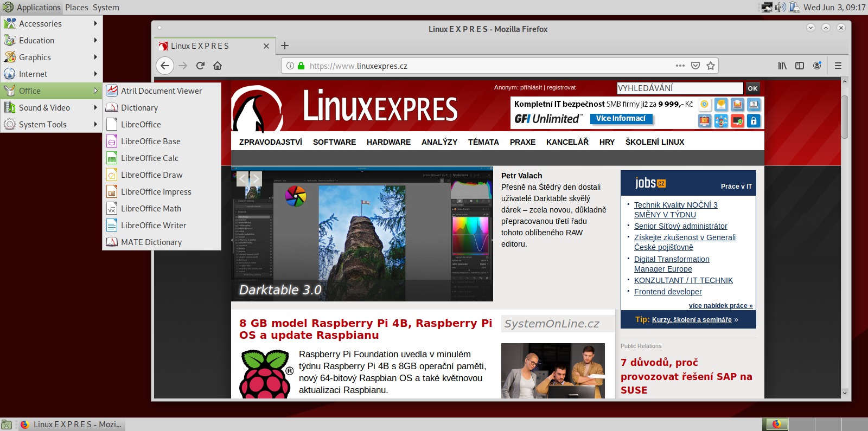Open the Firefox hamburger menu
Image resolution: width=868 pixels, height=431 pixels.
click(838, 66)
